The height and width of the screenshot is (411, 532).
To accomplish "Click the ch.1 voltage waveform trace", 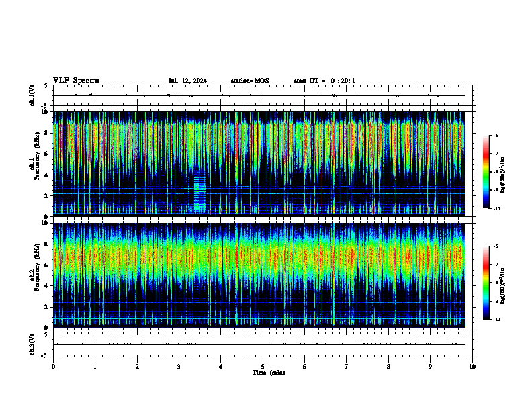I will pos(259,95).
